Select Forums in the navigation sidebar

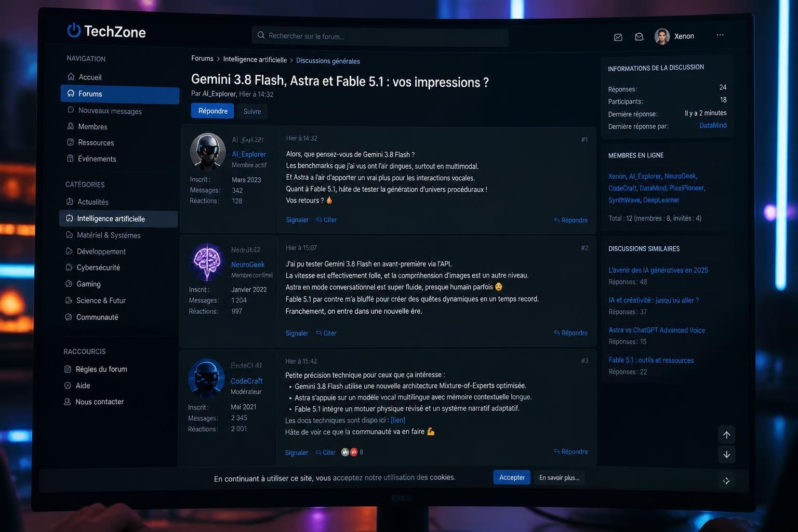coord(119,94)
